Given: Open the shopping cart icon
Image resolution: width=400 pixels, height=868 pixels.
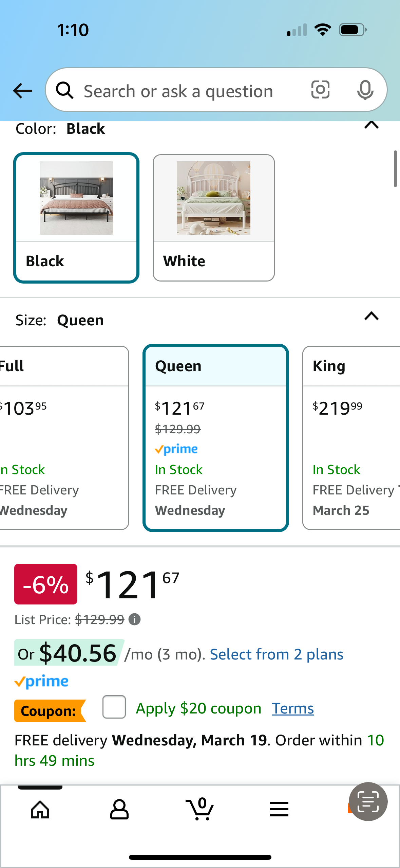Looking at the screenshot, I should click(200, 809).
